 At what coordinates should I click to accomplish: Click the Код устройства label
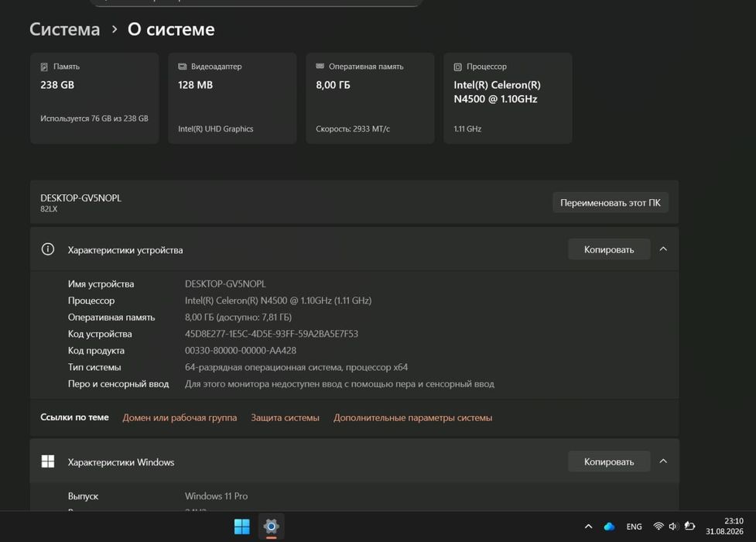click(x=100, y=334)
